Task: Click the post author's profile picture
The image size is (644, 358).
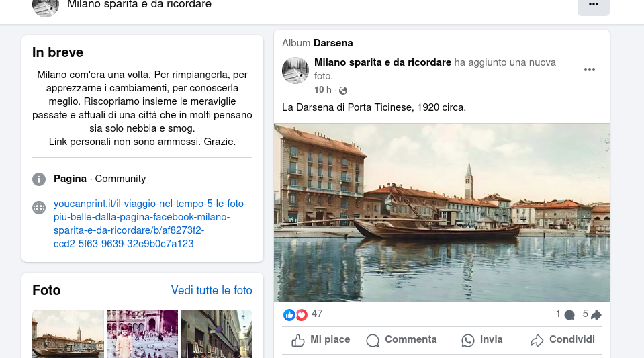Action: point(295,71)
